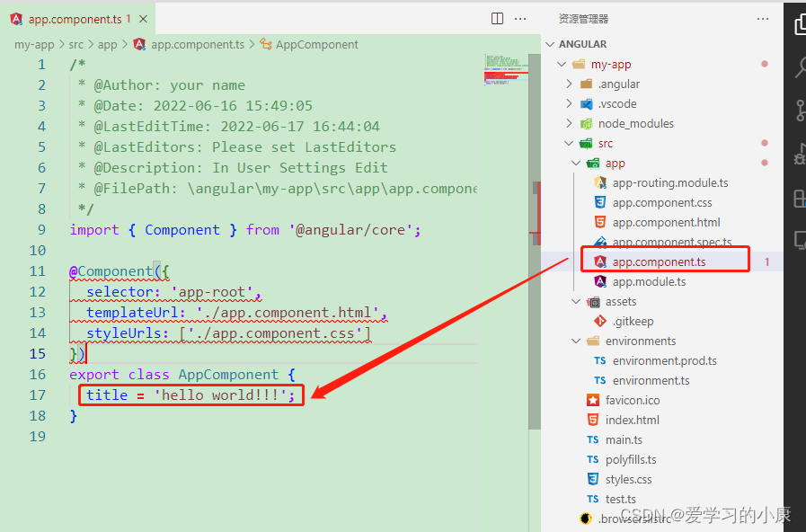The width and height of the screenshot is (806, 532).
Task: Open explorer panel more actions ellipsis
Action: [x=763, y=19]
